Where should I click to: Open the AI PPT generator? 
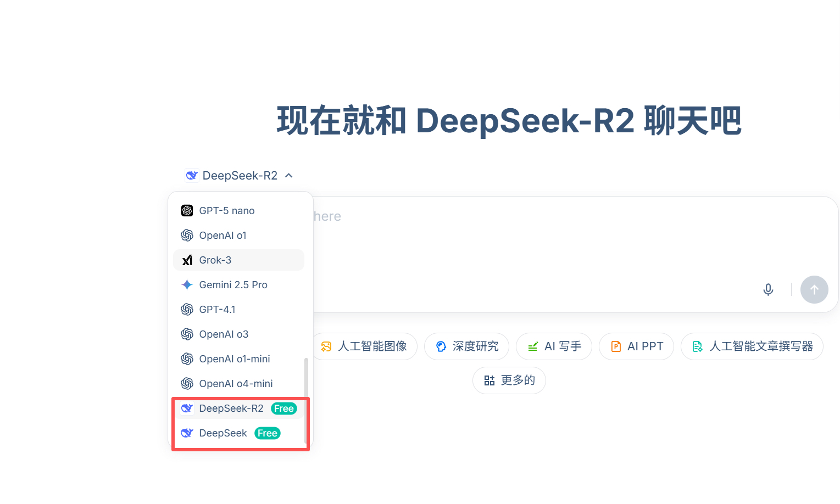tap(636, 346)
